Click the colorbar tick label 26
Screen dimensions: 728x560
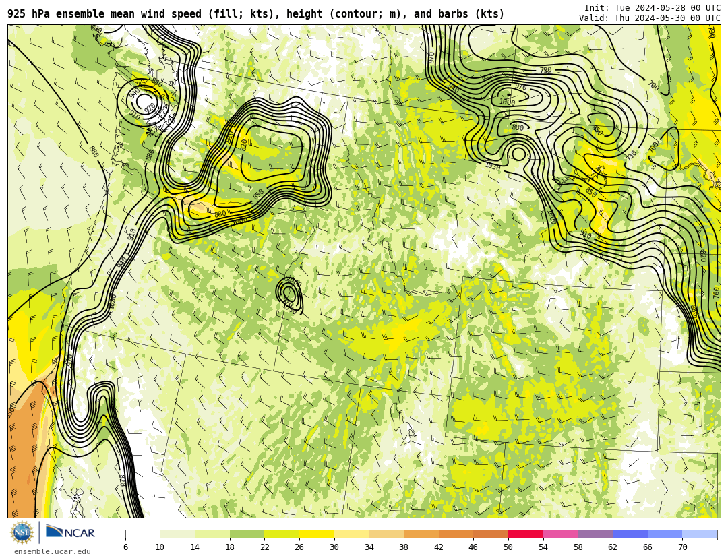(299, 547)
